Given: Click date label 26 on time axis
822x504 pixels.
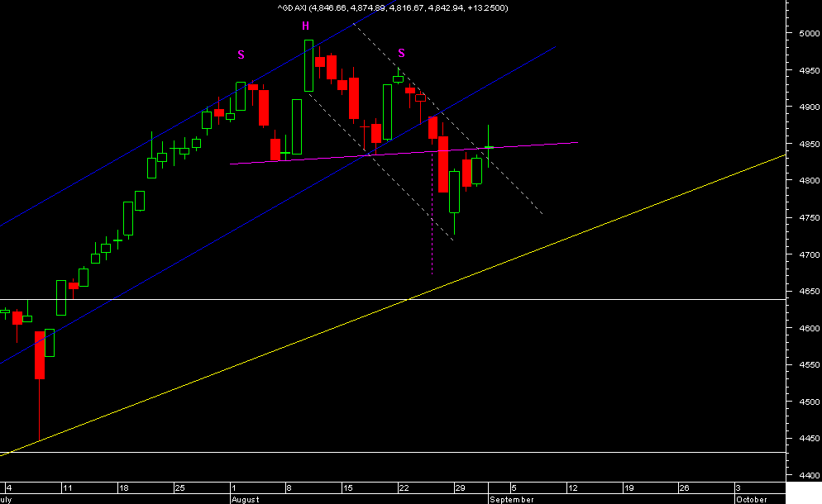Looking at the screenshot, I should pos(684,487).
